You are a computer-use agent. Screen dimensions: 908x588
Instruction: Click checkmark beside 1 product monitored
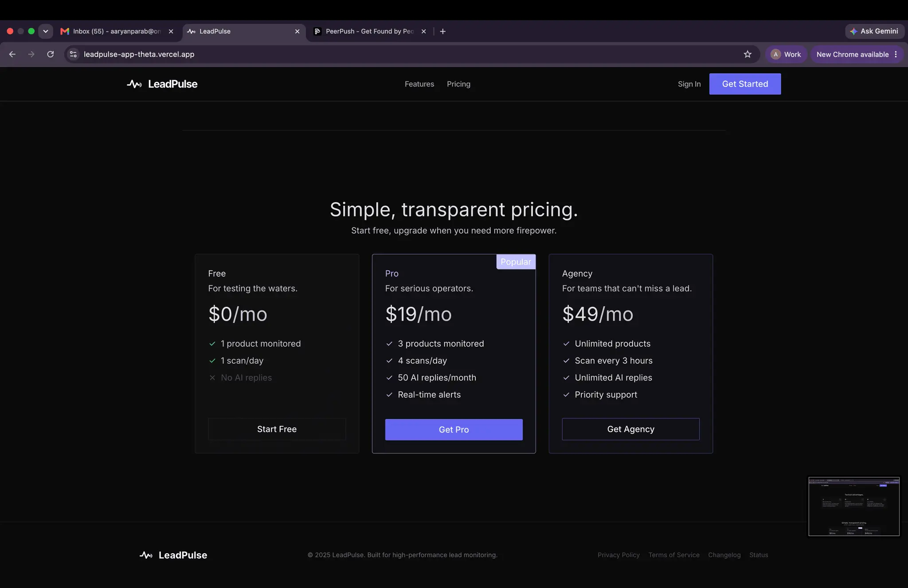point(212,344)
